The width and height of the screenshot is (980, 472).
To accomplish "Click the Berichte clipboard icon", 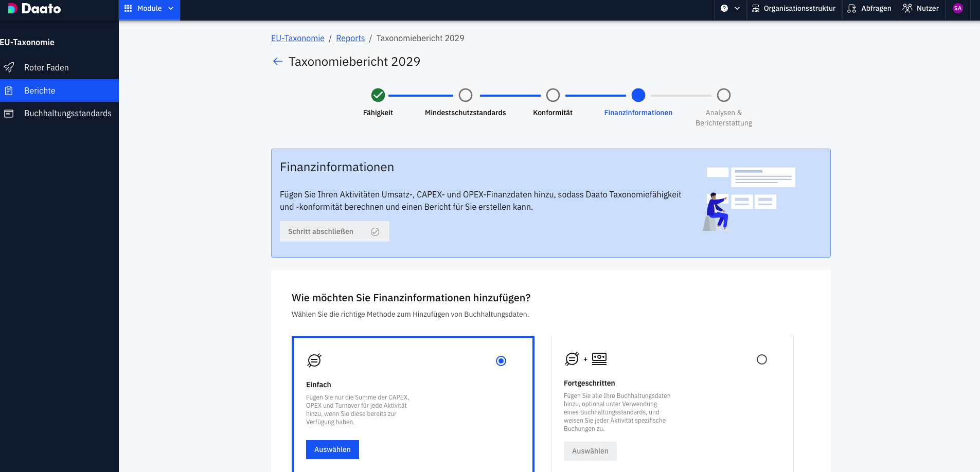I will tap(9, 90).
